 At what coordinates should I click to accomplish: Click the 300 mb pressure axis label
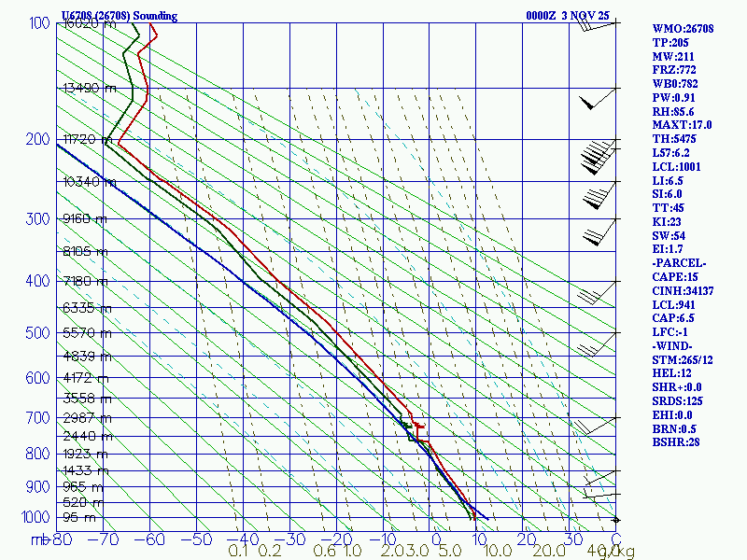[x=37, y=218]
